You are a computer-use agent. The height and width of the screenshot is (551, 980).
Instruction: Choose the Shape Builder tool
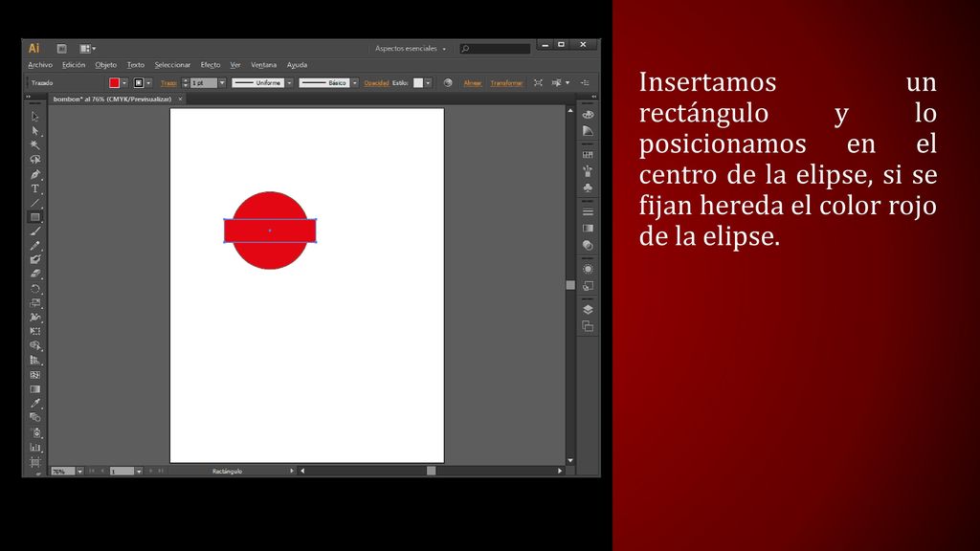click(x=35, y=346)
